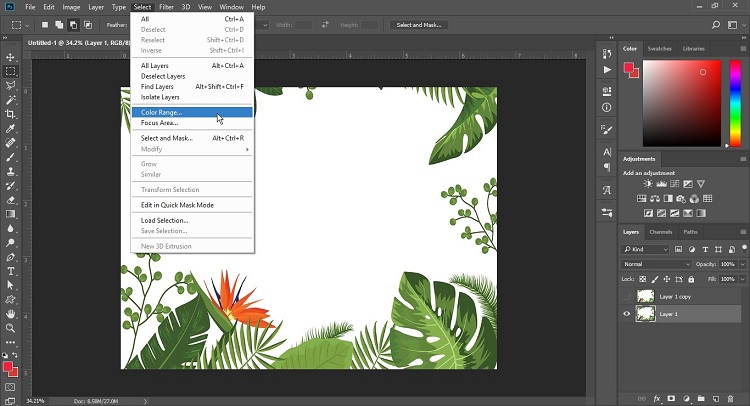Click the Brightness/Contrast adjustment icon
The image size is (750, 406).
649,184
